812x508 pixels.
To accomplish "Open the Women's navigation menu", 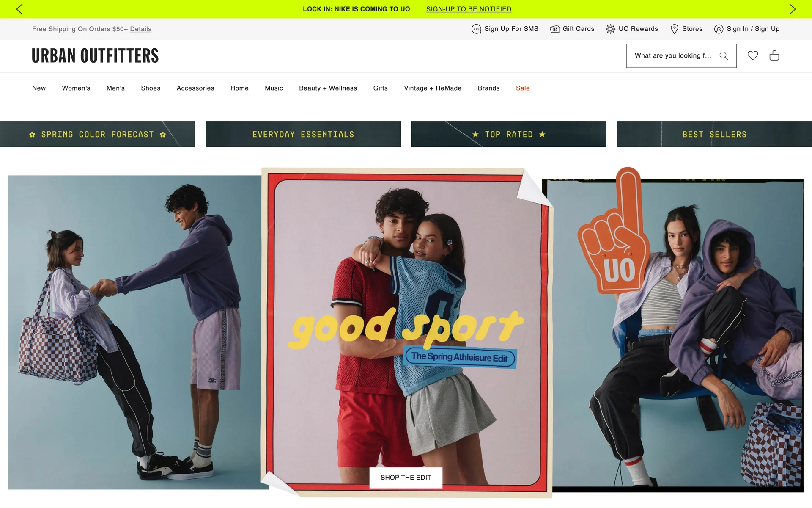I will [x=76, y=88].
